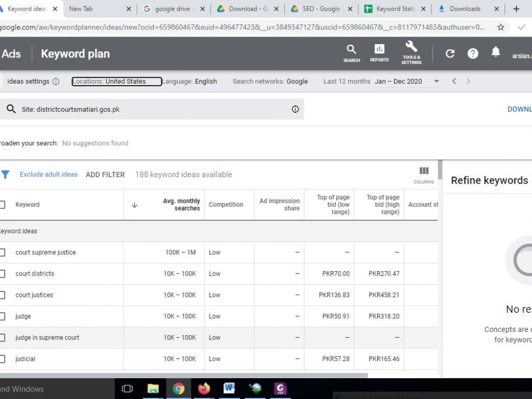Click the Download keyword ideas button
The height and width of the screenshot is (399, 532).
[519, 109]
